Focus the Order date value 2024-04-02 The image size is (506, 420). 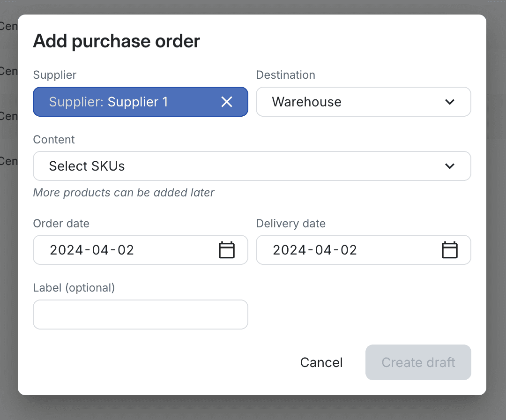coord(92,250)
